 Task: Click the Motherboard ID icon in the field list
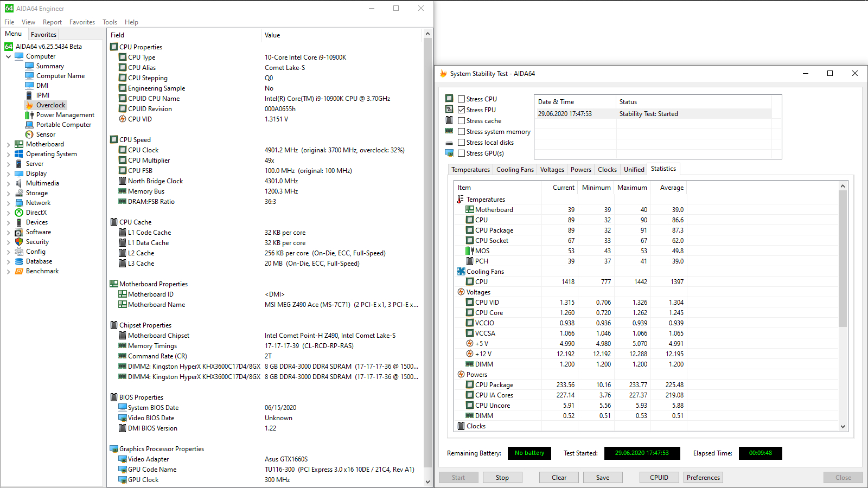pyautogui.click(x=123, y=294)
